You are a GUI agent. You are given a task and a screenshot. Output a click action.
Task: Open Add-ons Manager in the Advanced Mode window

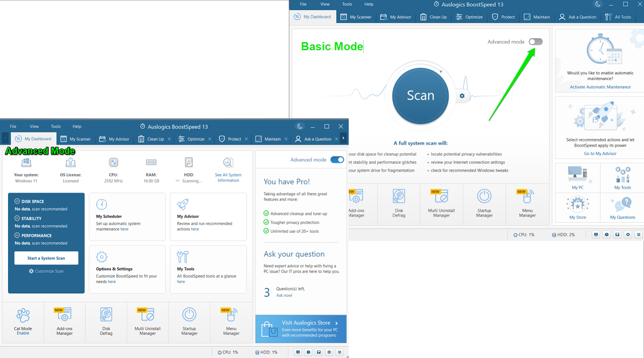64,322
